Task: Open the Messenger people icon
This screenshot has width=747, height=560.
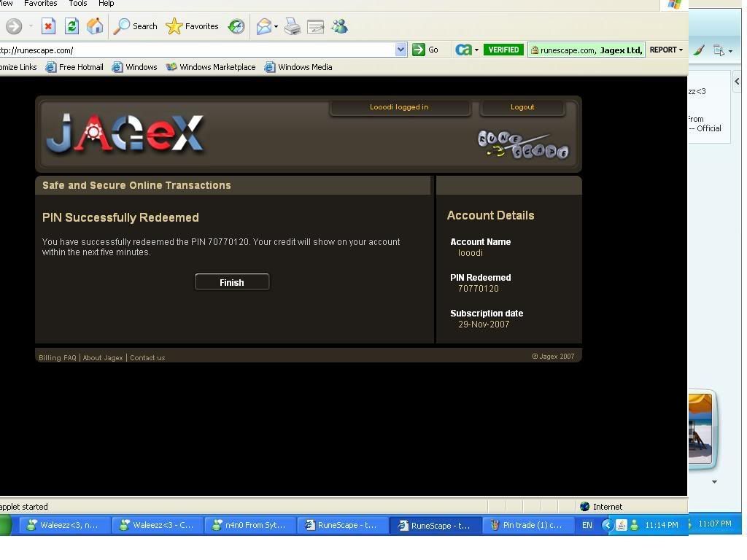Action: tap(339, 26)
